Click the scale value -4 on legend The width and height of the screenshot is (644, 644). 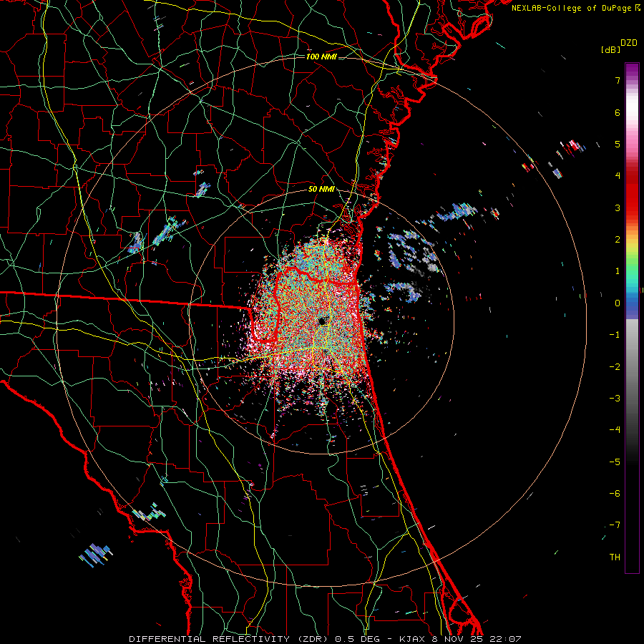coord(615,430)
